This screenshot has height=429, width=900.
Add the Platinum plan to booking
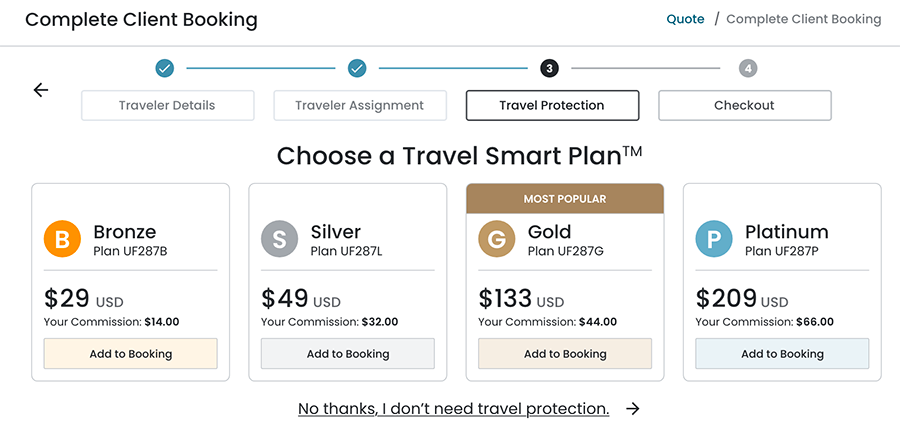pos(782,354)
